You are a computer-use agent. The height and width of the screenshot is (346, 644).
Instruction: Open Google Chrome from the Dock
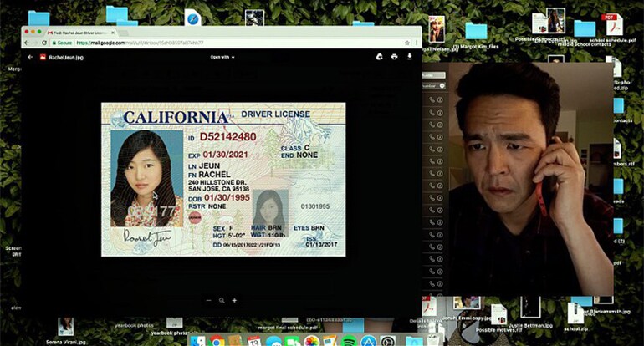[x=217, y=342]
